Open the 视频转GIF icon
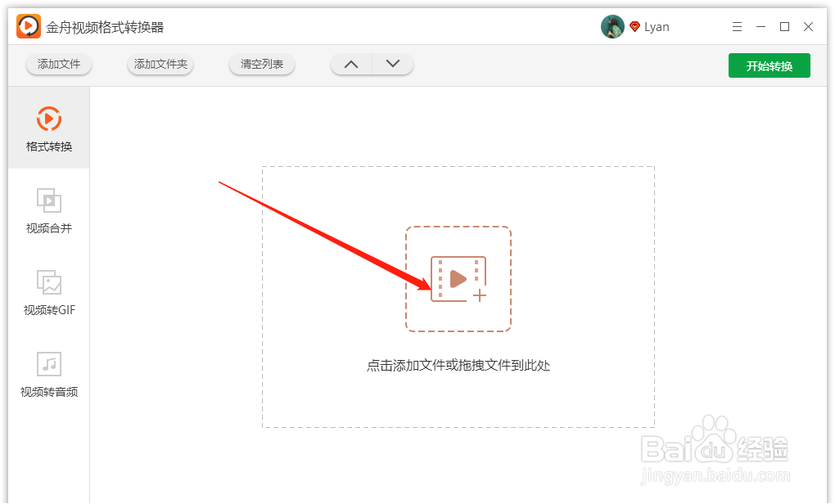Image resolution: width=835 pixels, height=504 pixels. point(49,282)
